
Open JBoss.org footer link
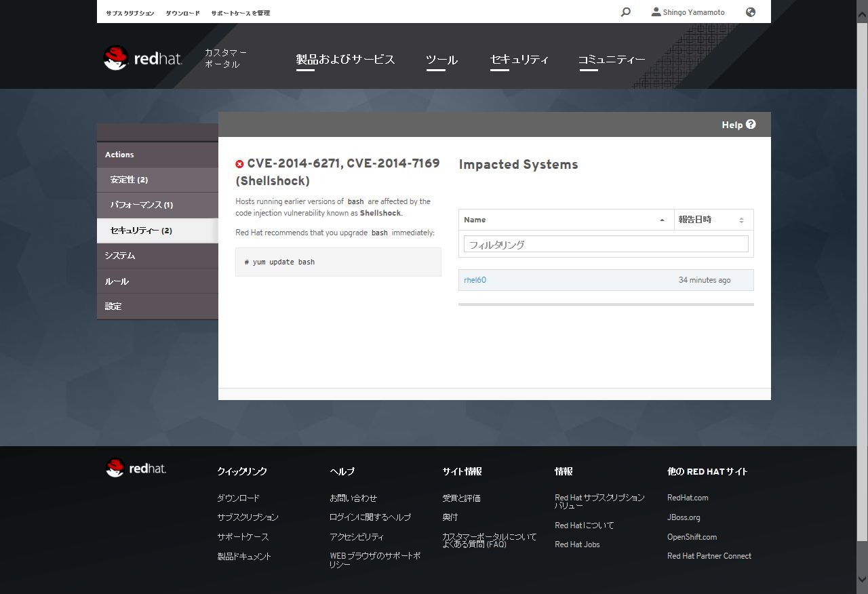tap(684, 517)
